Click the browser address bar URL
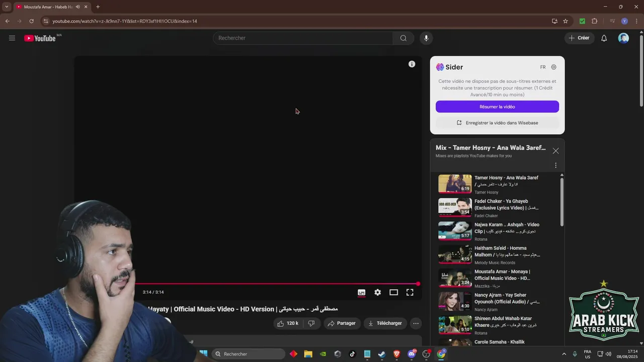Screen dimensions: 644x362 (x=125, y=21)
